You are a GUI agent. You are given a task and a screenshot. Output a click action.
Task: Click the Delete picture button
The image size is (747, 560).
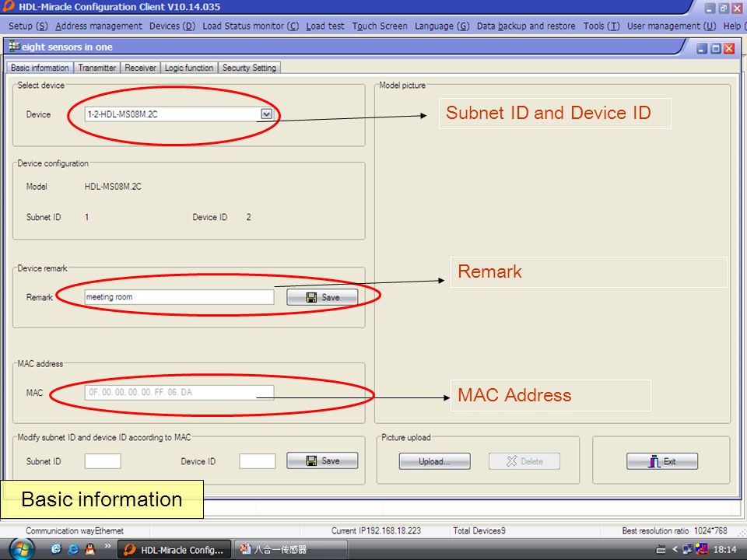(x=524, y=461)
